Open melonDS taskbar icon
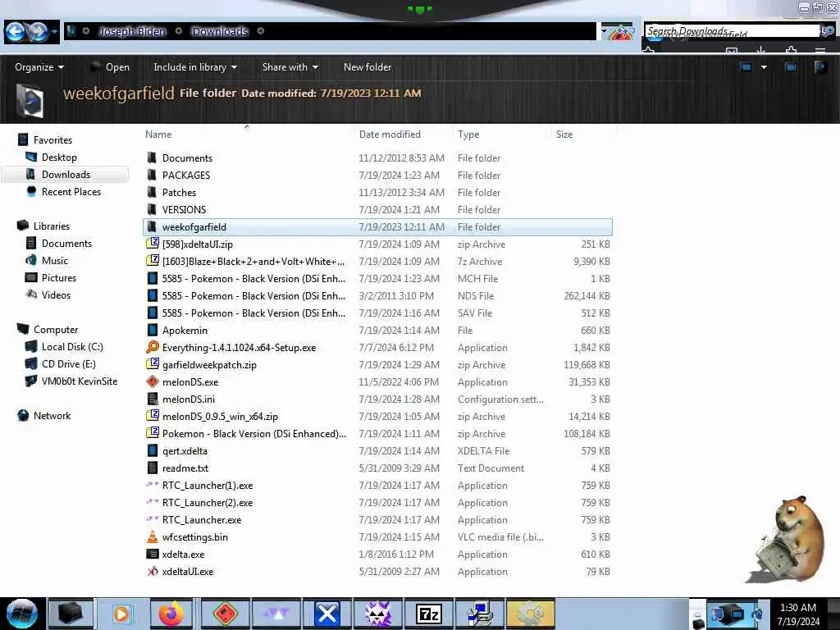The height and width of the screenshot is (630, 840). (226, 614)
